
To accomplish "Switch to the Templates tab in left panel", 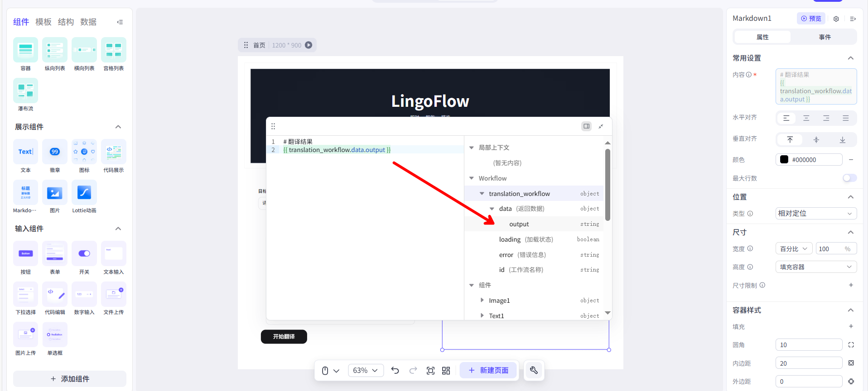I will click(x=43, y=22).
